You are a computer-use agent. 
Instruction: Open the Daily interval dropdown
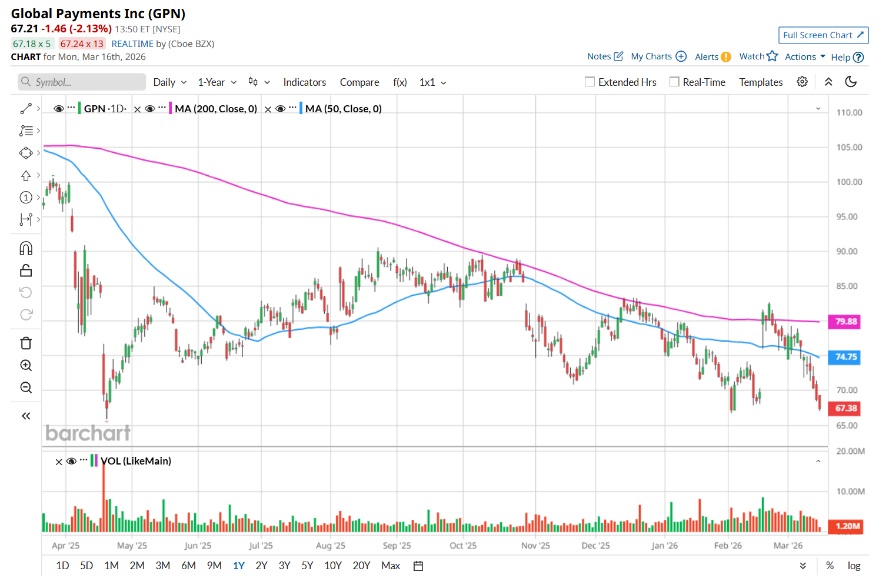point(169,82)
